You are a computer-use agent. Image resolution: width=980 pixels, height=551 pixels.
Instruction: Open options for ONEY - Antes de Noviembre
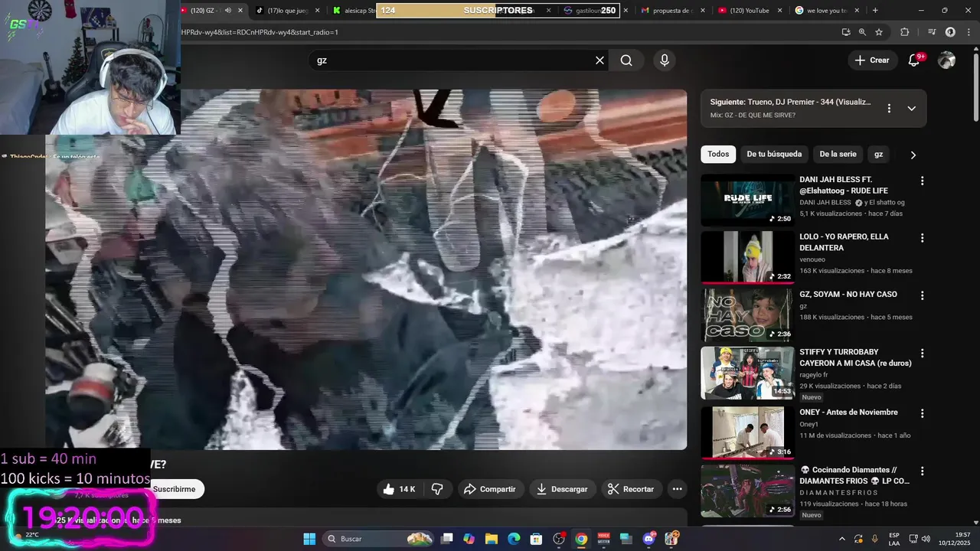(x=922, y=413)
